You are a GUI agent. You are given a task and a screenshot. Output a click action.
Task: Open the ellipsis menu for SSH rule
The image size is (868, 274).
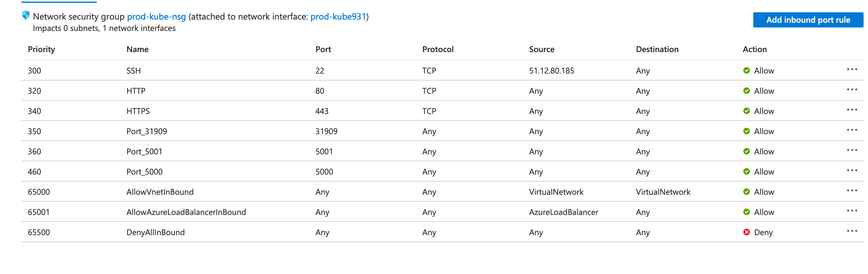[852, 70]
